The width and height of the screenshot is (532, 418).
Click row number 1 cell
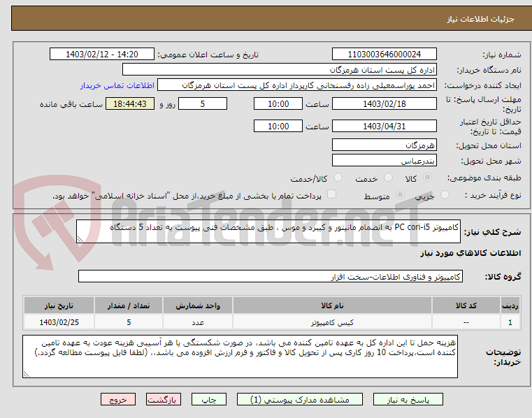click(x=510, y=322)
